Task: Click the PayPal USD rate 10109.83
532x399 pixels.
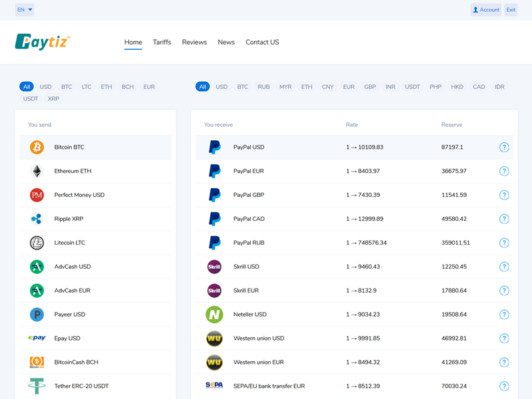Action: [x=364, y=147]
